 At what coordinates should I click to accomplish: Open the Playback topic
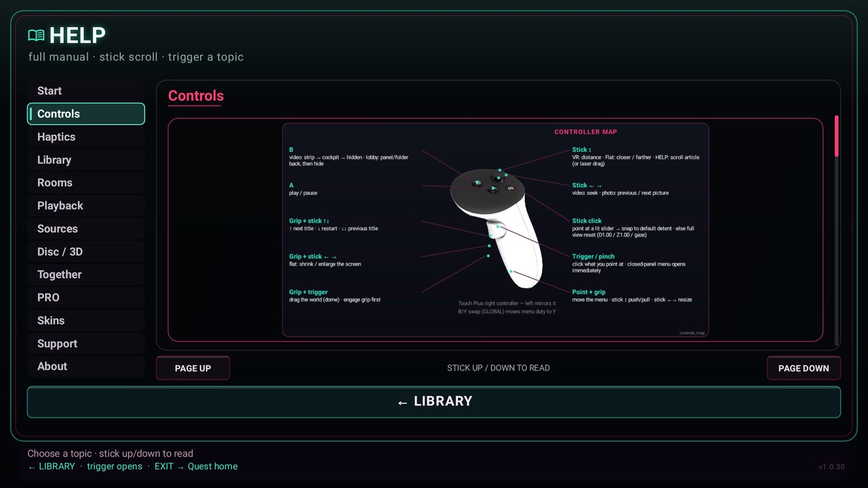click(86, 205)
